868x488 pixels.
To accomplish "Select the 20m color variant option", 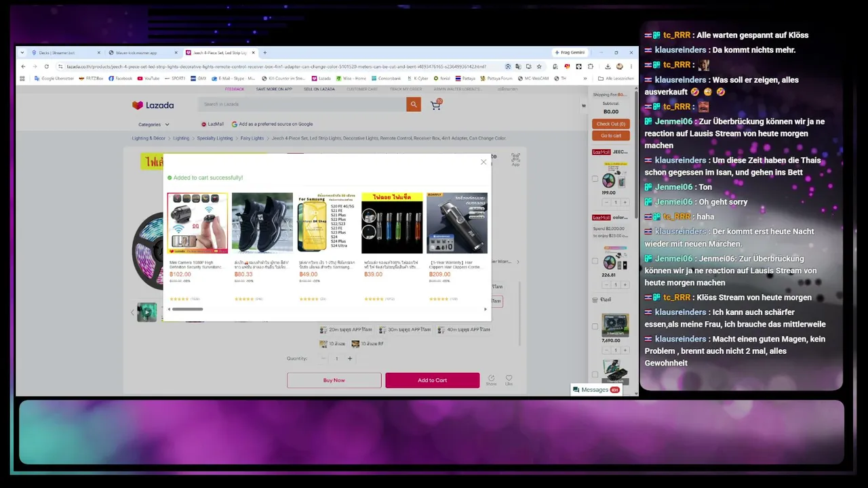I will (x=347, y=329).
